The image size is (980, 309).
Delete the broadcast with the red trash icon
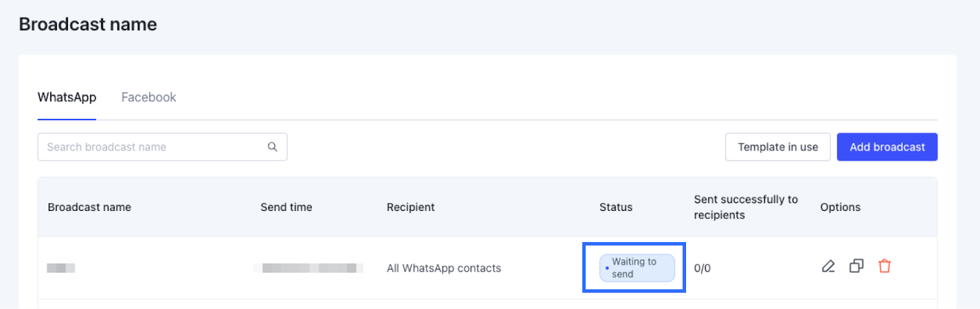coord(884,266)
